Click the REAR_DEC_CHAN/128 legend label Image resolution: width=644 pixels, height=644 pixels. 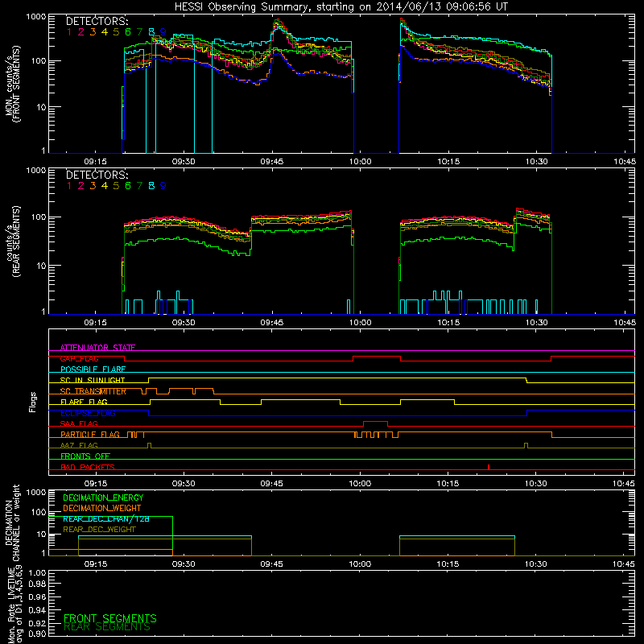click(x=106, y=518)
